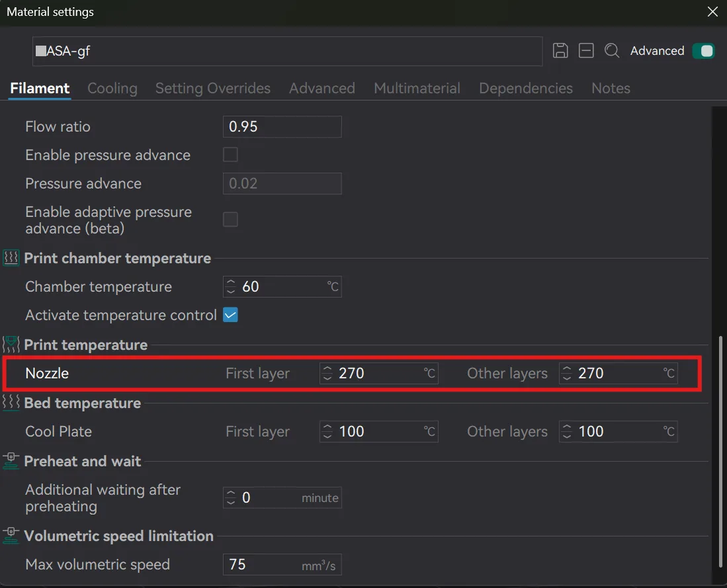Viewport: 727px width, 588px height.
Task: Click the vertical scrollbar thumb
Action: (720, 452)
